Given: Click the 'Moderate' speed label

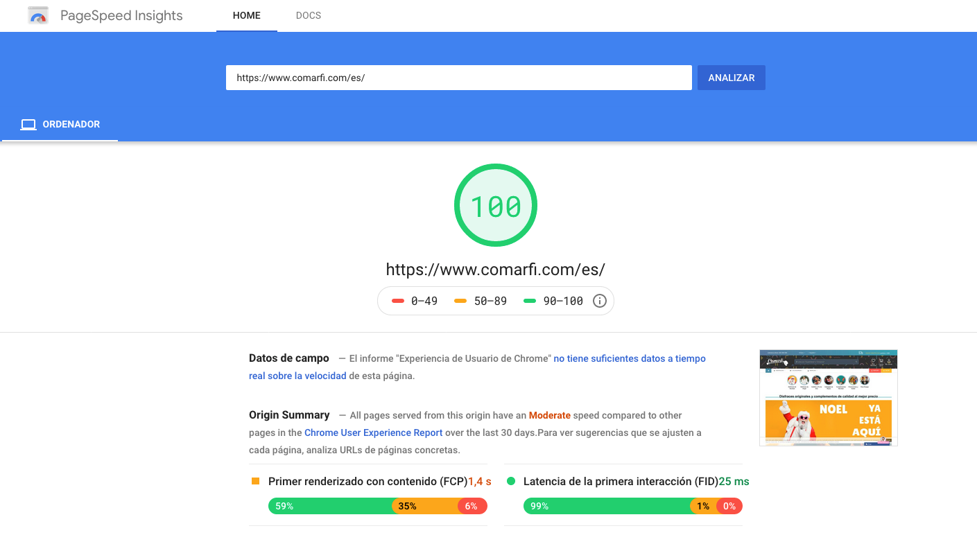Looking at the screenshot, I should pos(550,415).
